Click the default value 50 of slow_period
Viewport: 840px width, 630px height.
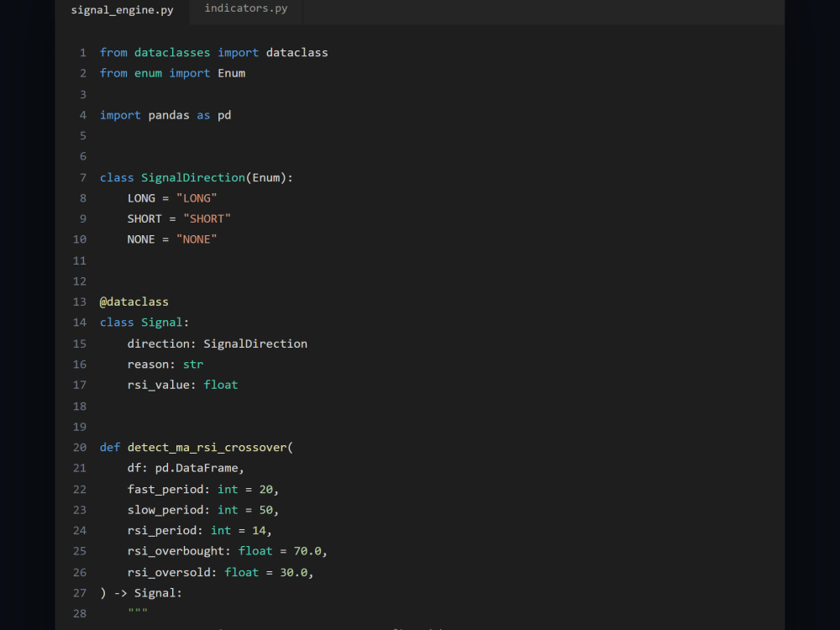pyautogui.click(x=266, y=510)
